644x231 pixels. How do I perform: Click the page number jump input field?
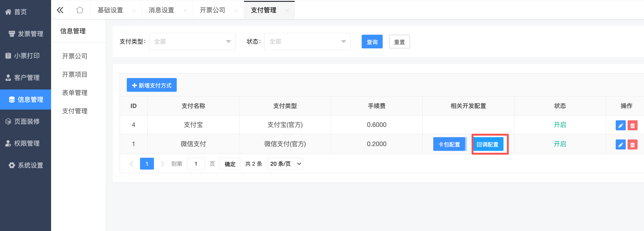point(196,164)
